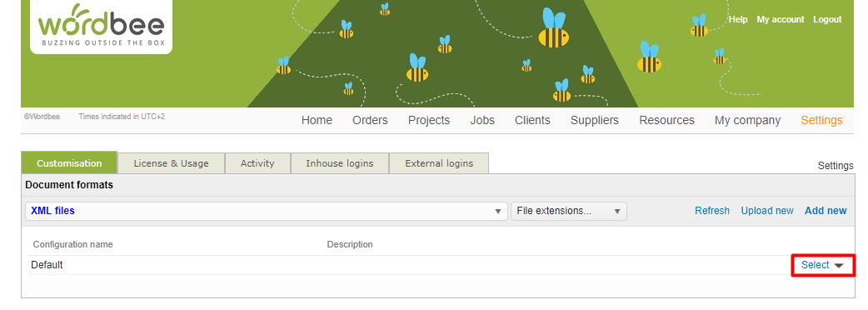
Task: Select the Customisation tab
Action: tap(69, 163)
